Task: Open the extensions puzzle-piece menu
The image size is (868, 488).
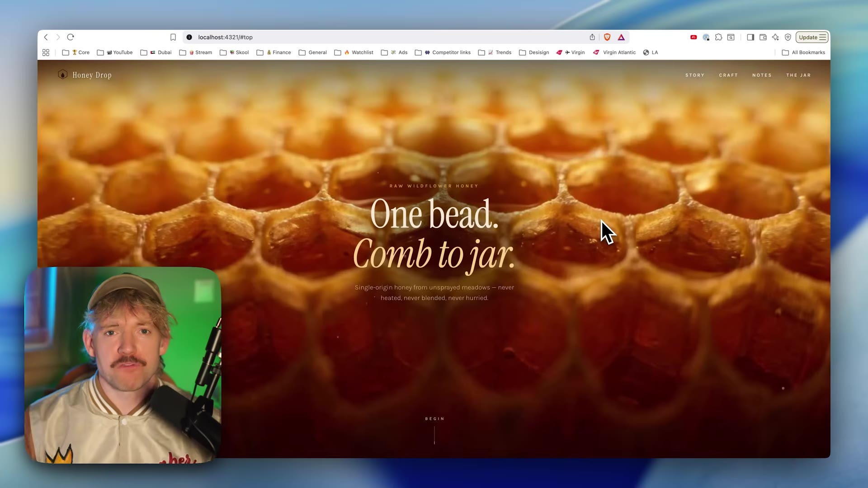Action: pos(718,37)
